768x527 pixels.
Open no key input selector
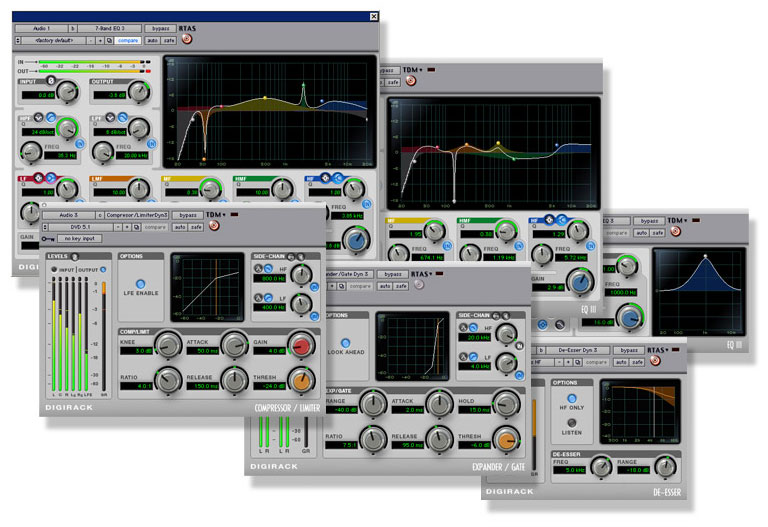pyautogui.click(x=79, y=239)
